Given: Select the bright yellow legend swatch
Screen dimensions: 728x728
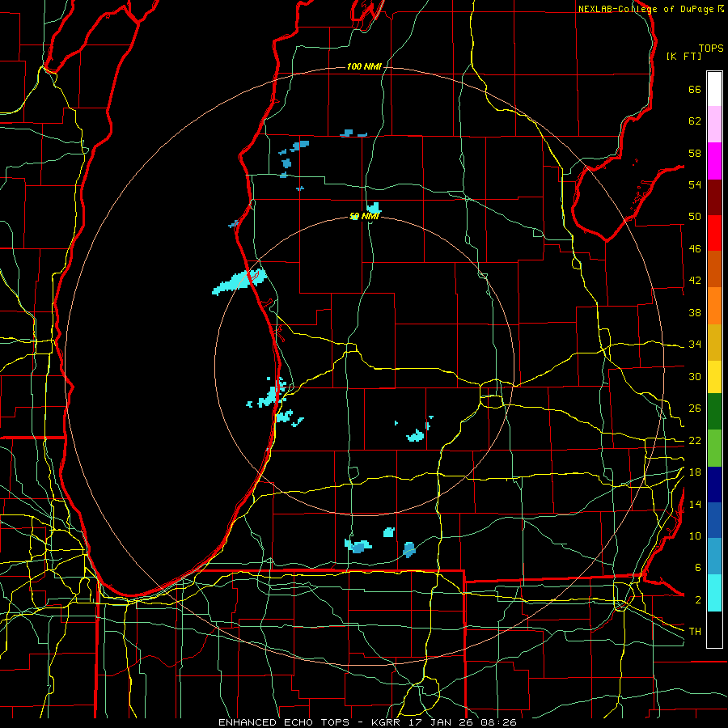Looking at the screenshot, I should click(714, 377).
